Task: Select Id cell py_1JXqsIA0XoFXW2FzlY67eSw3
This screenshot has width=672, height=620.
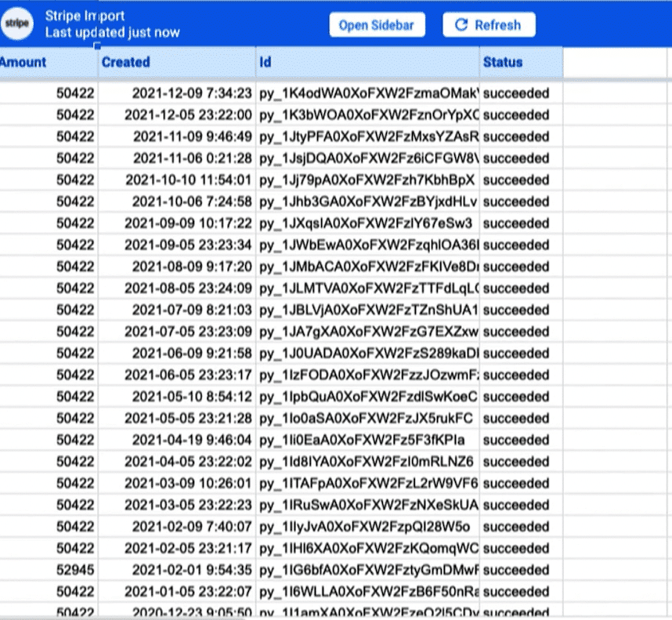Action: tap(367, 223)
